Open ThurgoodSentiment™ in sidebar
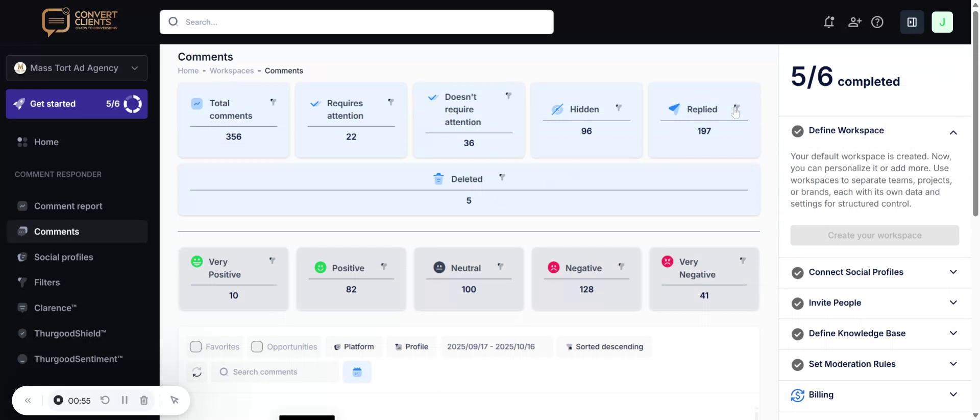This screenshot has width=980, height=420. (x=78, y=359)
